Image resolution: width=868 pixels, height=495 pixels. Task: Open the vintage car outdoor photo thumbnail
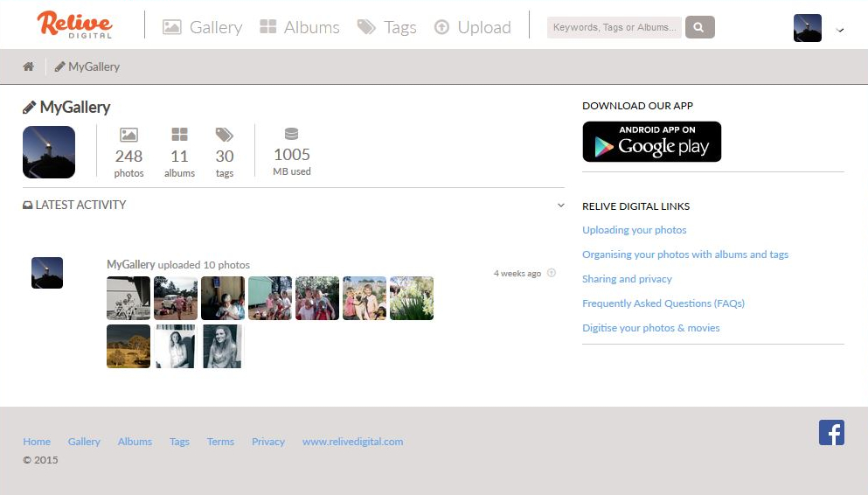pyautogui.click(x=176, y=298)
